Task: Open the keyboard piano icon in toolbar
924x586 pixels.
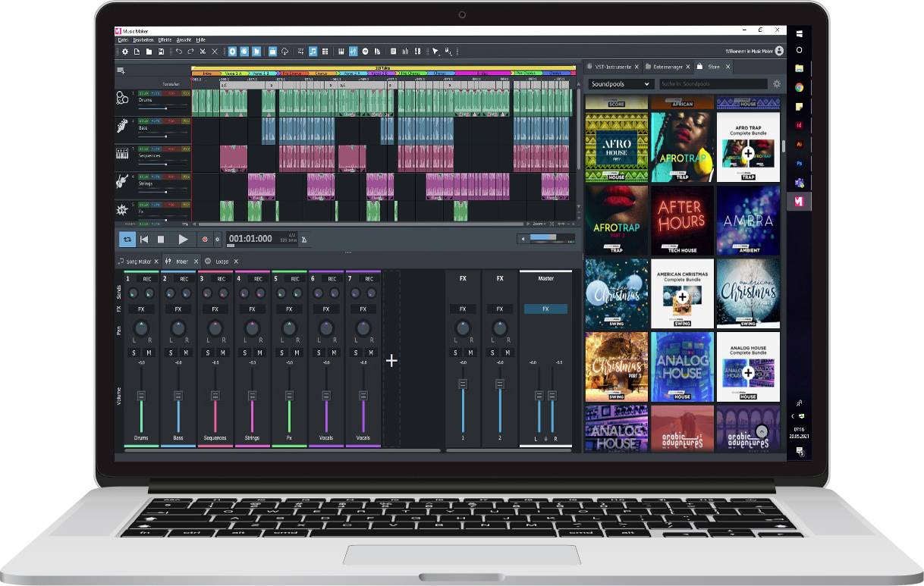Action: coord(341,52)
